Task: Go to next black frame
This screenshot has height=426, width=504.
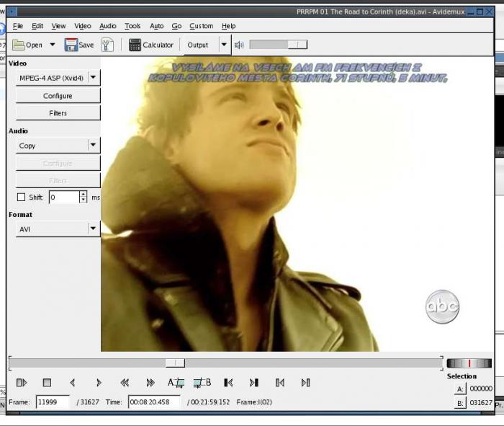Action: click(254, 383)
